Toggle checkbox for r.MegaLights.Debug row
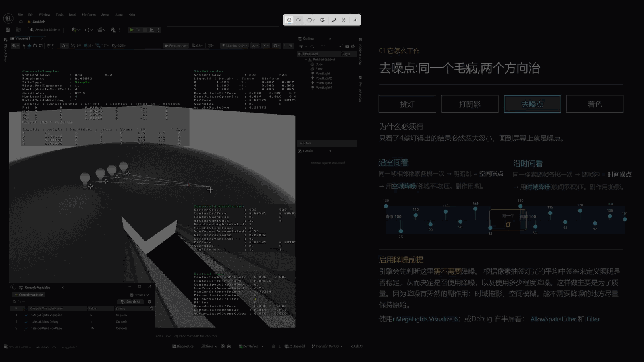644x362 pixels. pos(26,322)
